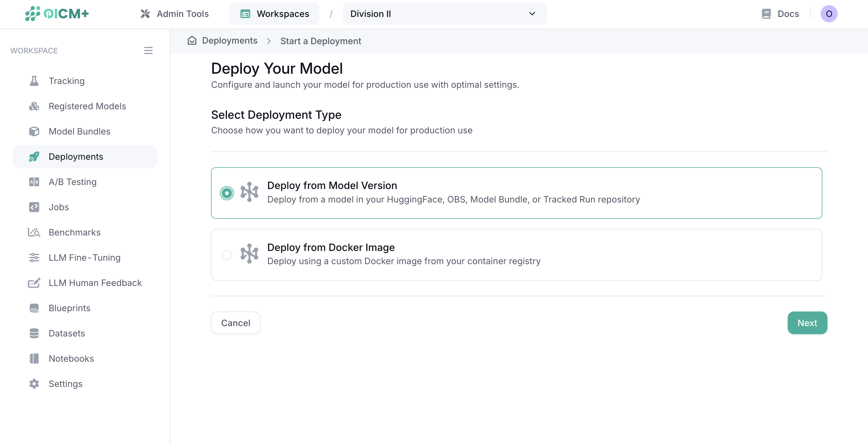Open A/B Testing from the sidebar
868x444 pixels.
coord(72,182)
